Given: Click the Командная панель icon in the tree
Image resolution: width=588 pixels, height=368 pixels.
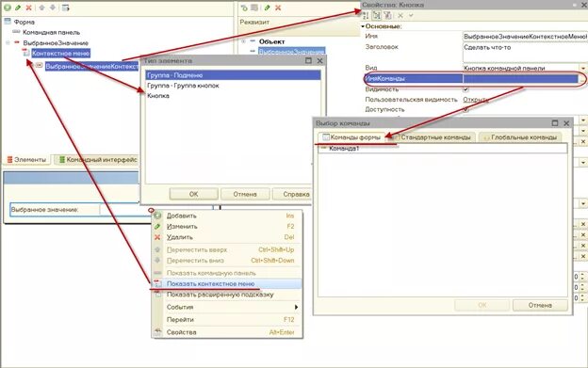Looking at the screenshot, I should click(x=16, y=32).
